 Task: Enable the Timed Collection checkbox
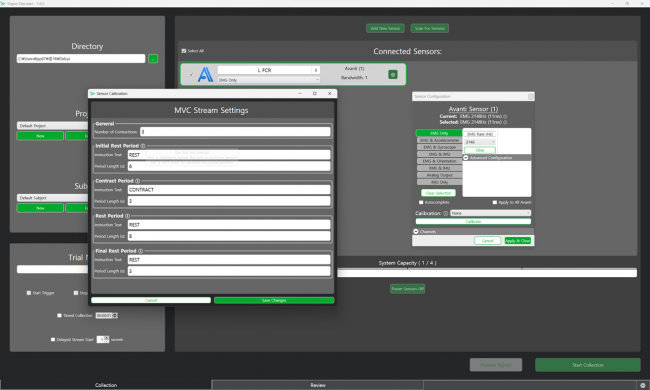click(59, 315)
